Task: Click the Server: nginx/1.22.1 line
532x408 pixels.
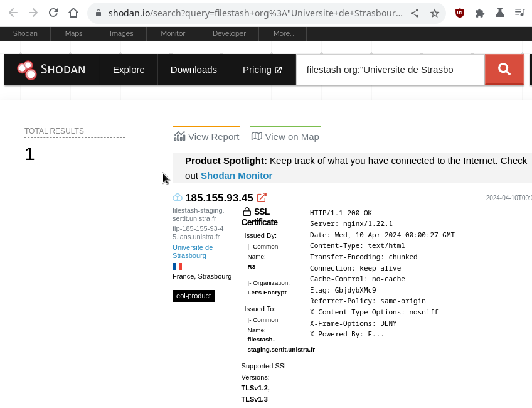Action: [x=351, y=223]
